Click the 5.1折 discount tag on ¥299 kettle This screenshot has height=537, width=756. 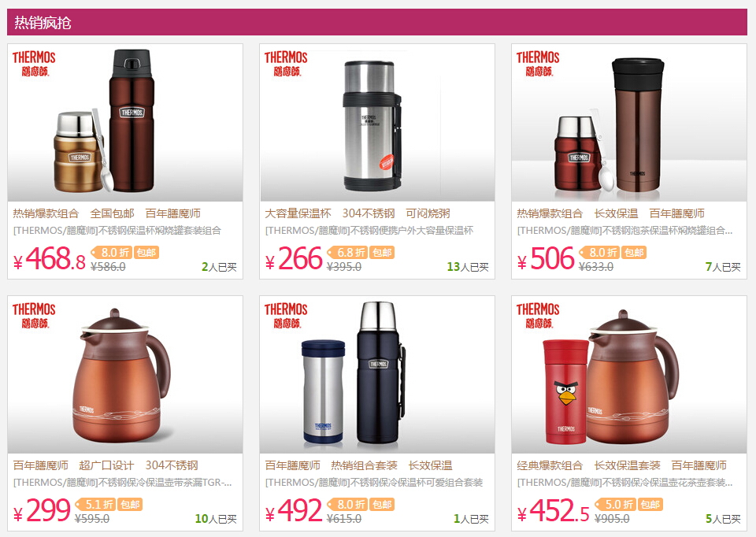point(96,505)
